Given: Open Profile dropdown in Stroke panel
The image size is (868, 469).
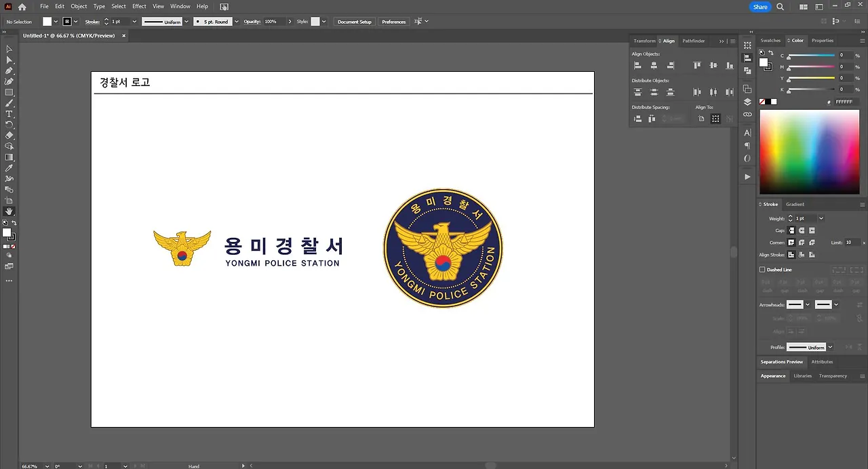Looking at the screenshot, I should (830, 347).
